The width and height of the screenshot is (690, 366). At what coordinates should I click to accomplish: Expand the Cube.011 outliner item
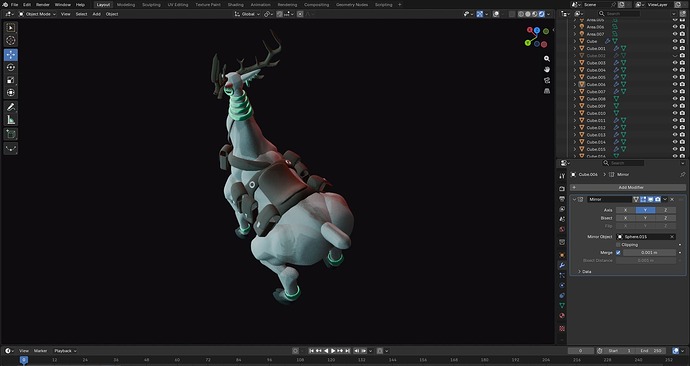point(575,120)
